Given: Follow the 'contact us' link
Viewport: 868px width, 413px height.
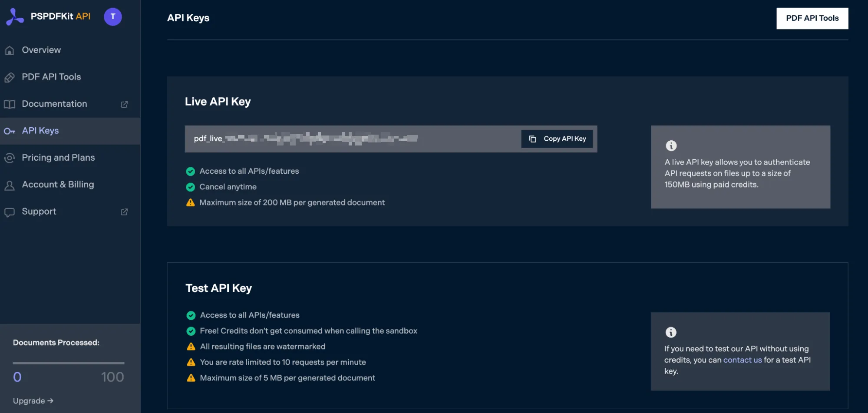Looking at the screenshot, I should [742, 360].
